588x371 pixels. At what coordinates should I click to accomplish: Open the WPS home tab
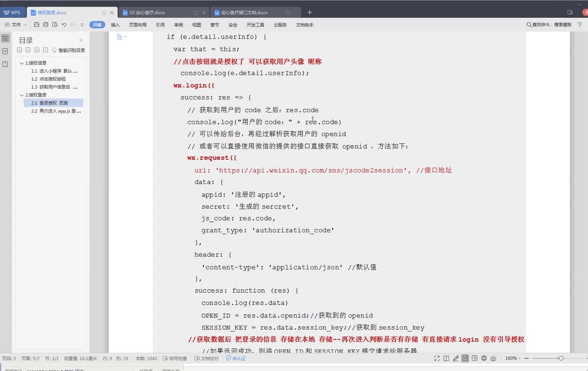point(12,12)
